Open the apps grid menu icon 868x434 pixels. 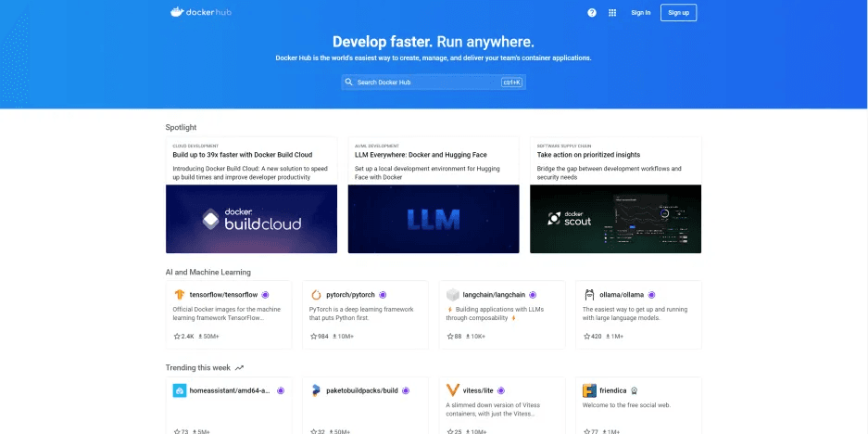[612, 13]
